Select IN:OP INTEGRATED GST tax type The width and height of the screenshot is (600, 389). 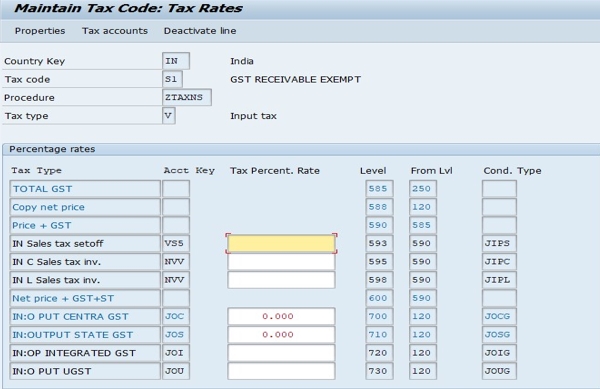click(x=85, y=353)
